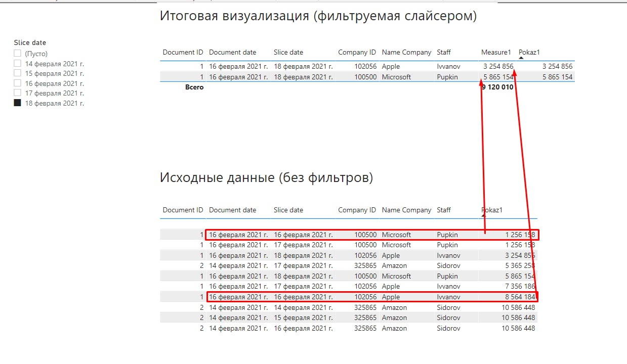Select Sidorov cell in the 5 365 258 row
The image size is (627, 364).
click(x=448, y=265)
